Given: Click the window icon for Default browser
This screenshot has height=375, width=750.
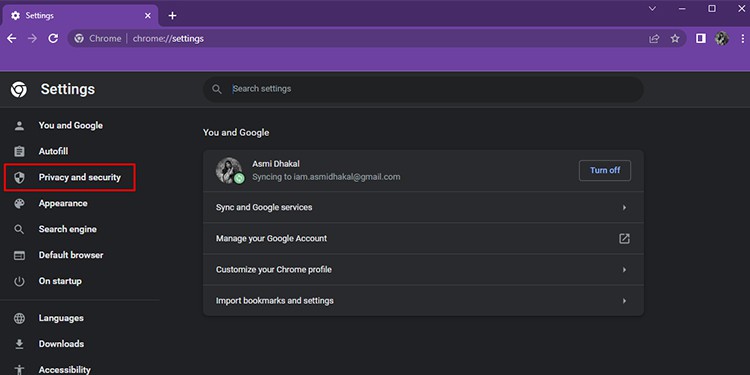Looking at the screenshot, I should (x=19, y=255).
